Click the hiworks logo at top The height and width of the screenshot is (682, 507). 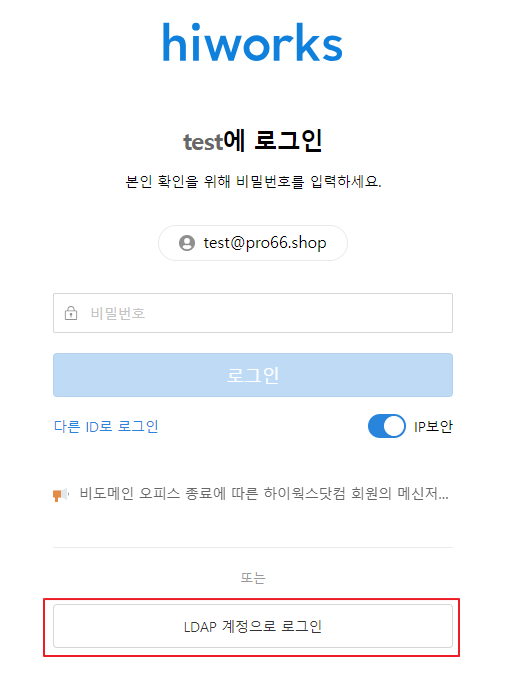[253, 42]
